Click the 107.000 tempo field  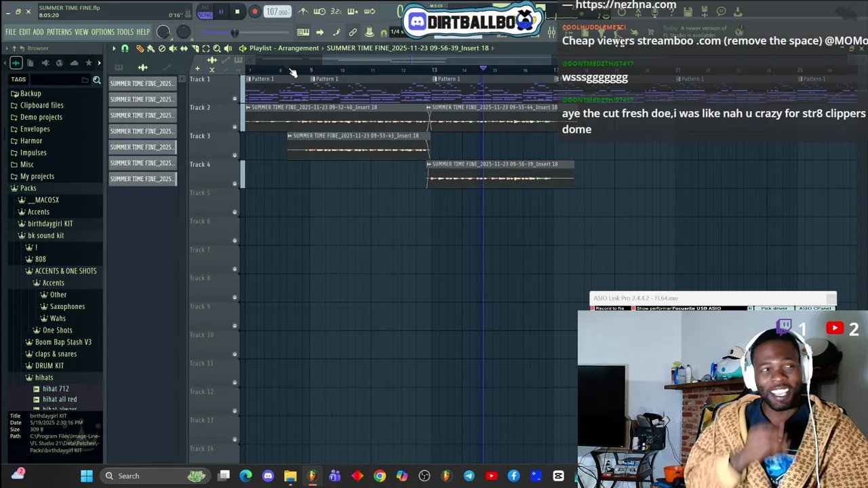[277, 12]
